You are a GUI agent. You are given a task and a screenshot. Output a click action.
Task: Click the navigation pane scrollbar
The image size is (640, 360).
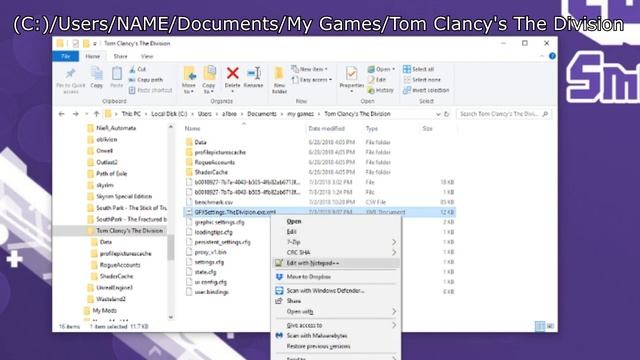(x=171, y=247)
